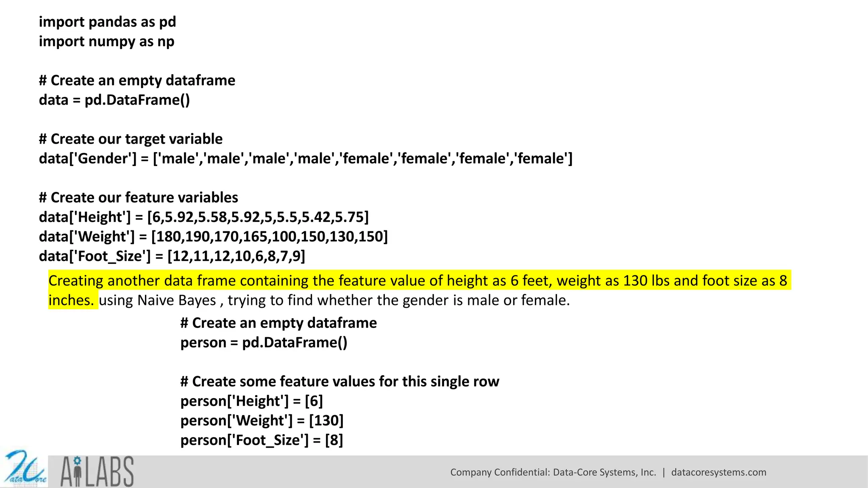Click the 'data = pd.DataFrame()' line

tap(114, 100)
